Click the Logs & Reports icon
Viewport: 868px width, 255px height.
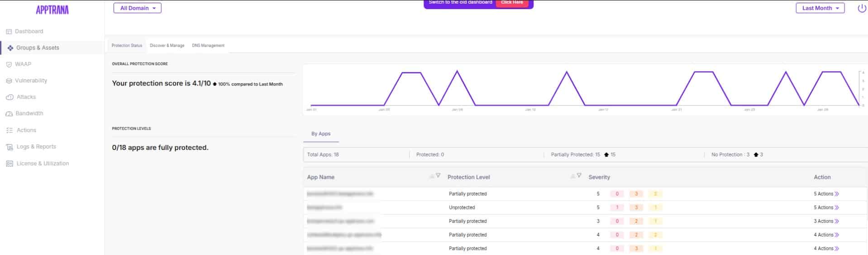point(9,147)
